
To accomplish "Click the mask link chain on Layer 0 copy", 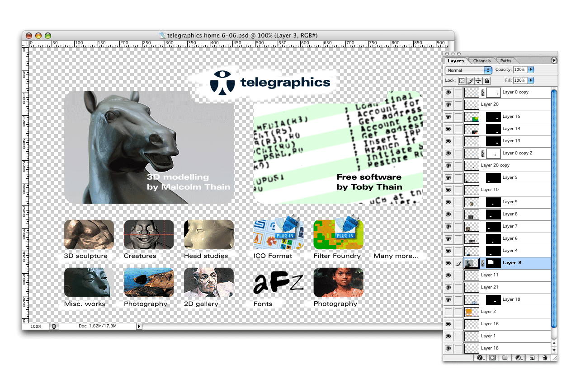I will [482, 92].
